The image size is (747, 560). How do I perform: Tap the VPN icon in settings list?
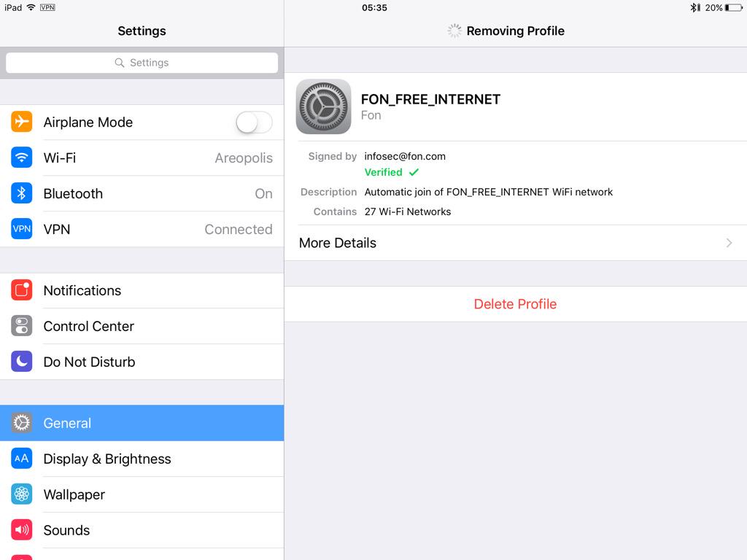[21, 229]
